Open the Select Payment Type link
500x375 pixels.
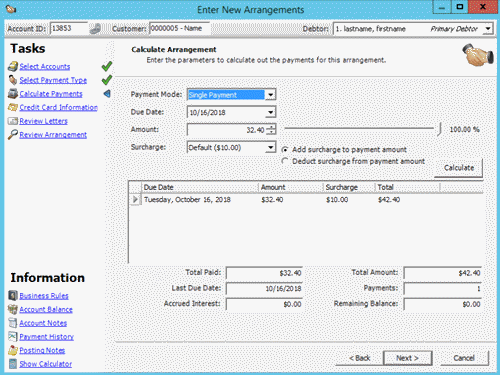tap(53, 80)
